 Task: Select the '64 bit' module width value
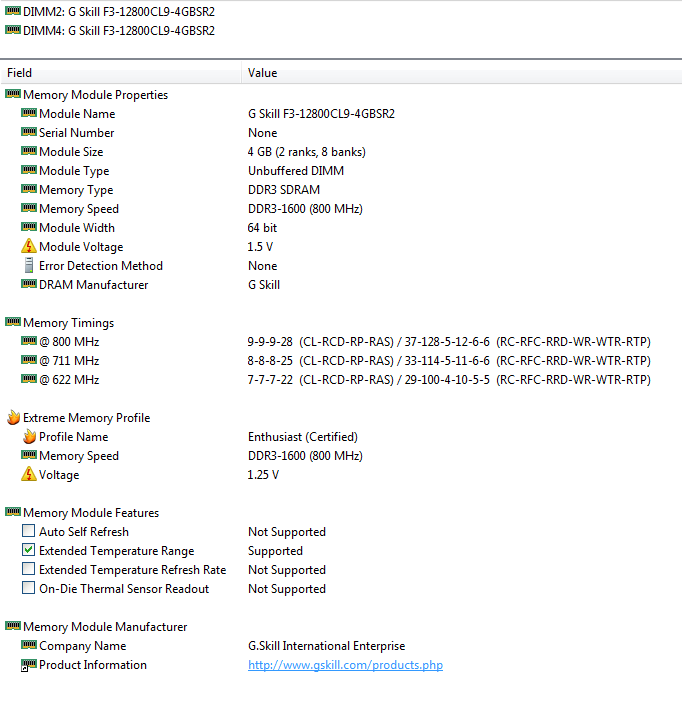coord(262,228)
